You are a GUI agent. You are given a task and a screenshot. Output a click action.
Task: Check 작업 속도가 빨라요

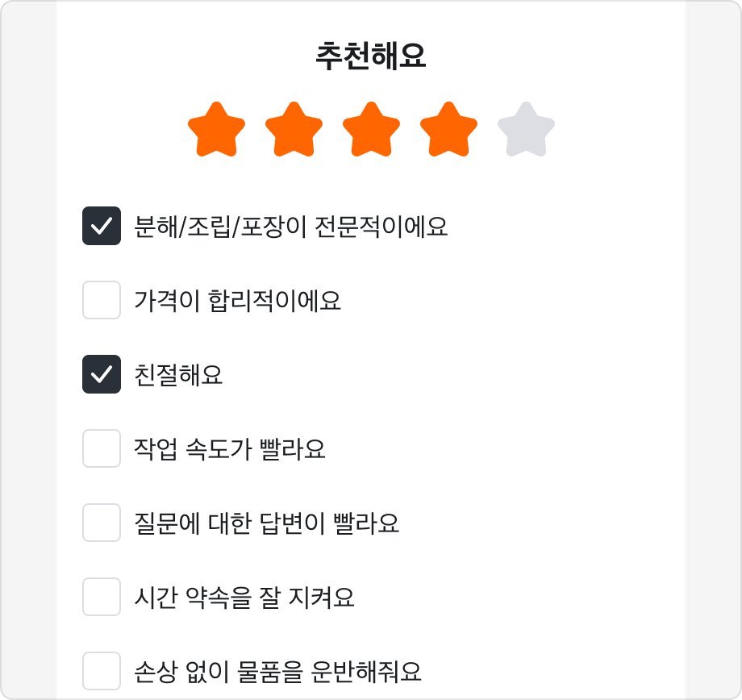pos(101,447)
